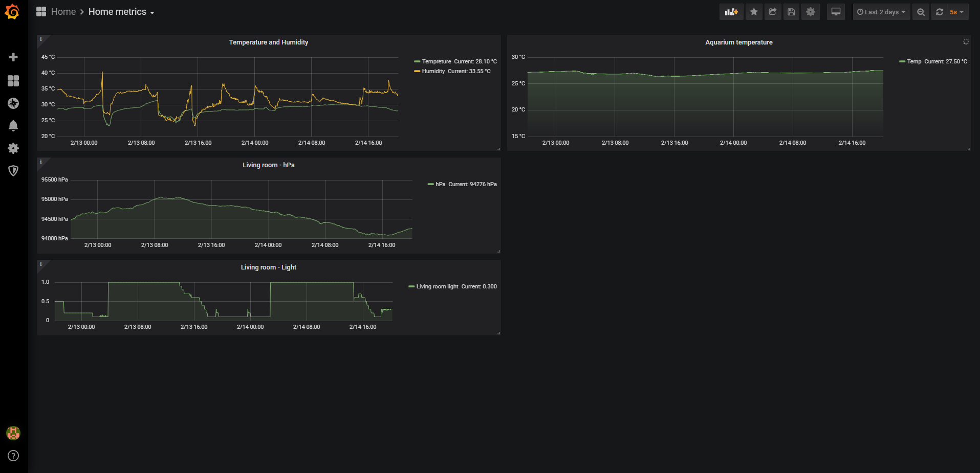
Task: Click the green color swatch beside Temp legend
Action: click(902, 61)
